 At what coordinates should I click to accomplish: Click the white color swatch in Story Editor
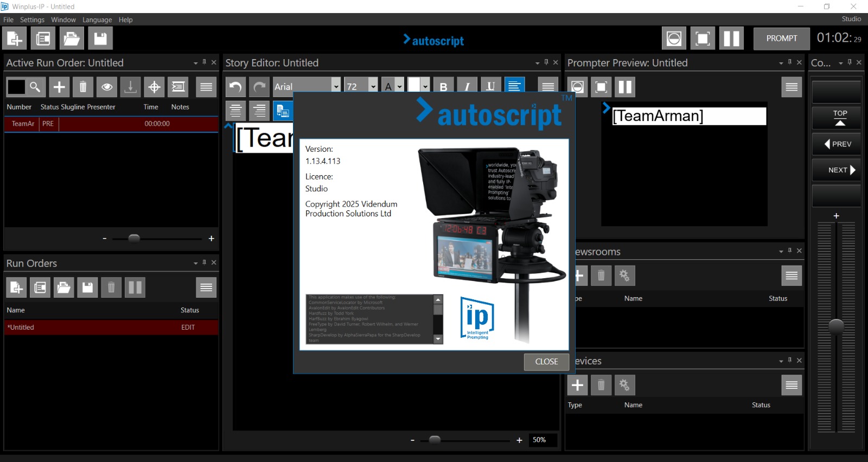(414, 86)
